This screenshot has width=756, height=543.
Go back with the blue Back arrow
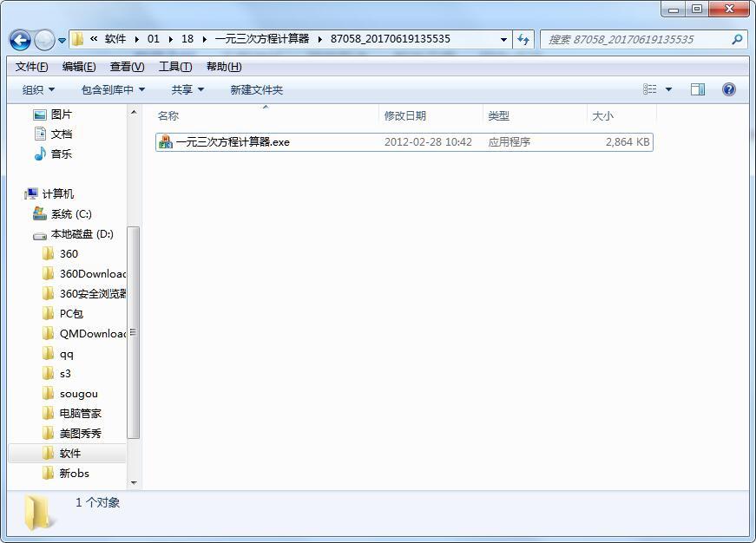click(x=20, y=40)
